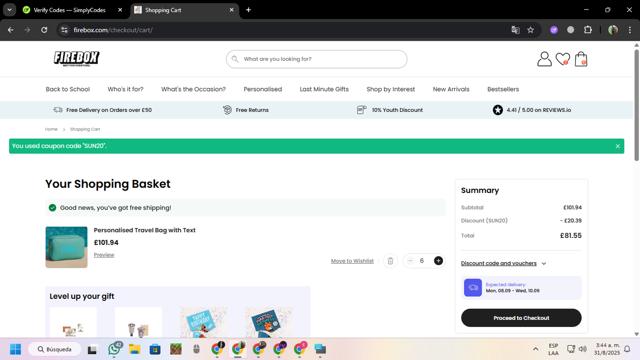
Task: Click the taskbar Búsqueda search box
Action: (x=54, y=349)
